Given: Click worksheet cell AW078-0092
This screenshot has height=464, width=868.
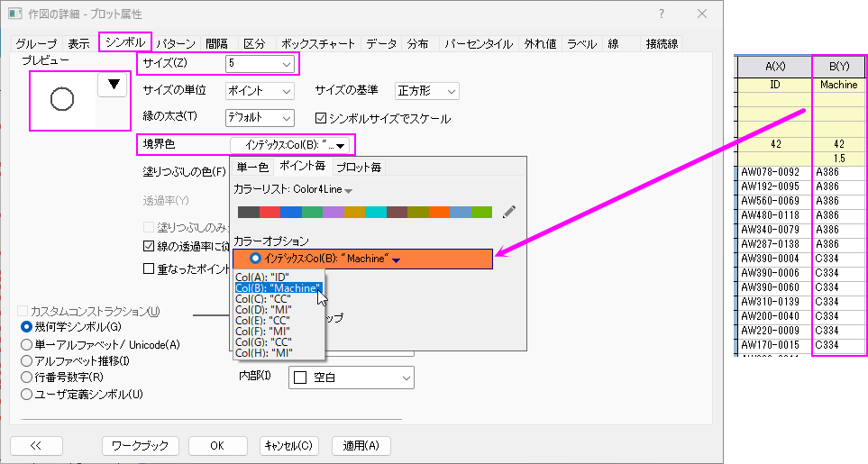Looking at the screenshot, I should click(775, 172).
